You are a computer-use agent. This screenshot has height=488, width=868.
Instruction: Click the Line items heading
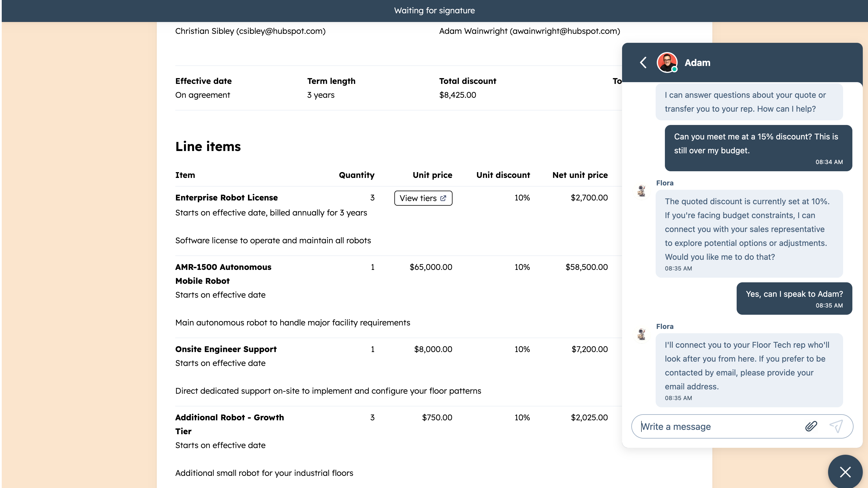click(x=208, y=146)
